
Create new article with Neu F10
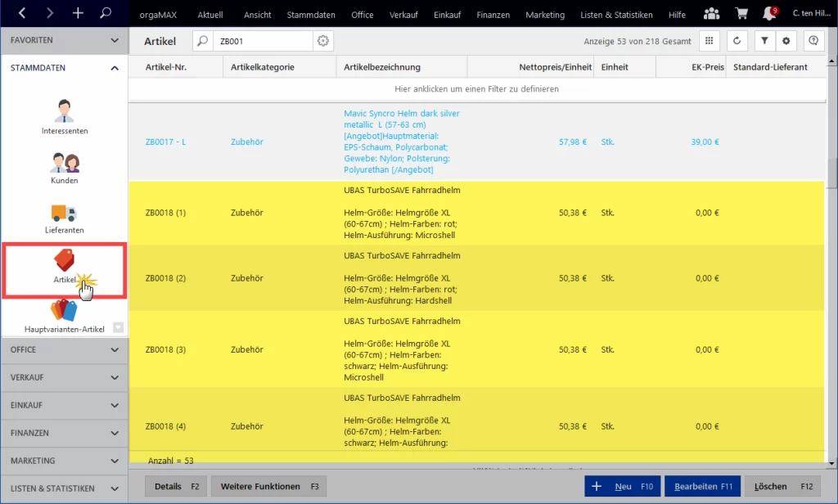point(623,486)
